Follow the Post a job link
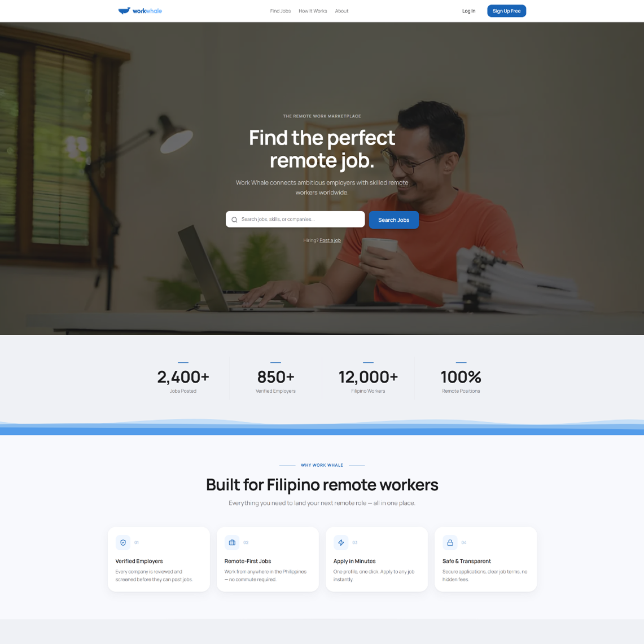644x644 pixels. (330, 240)
